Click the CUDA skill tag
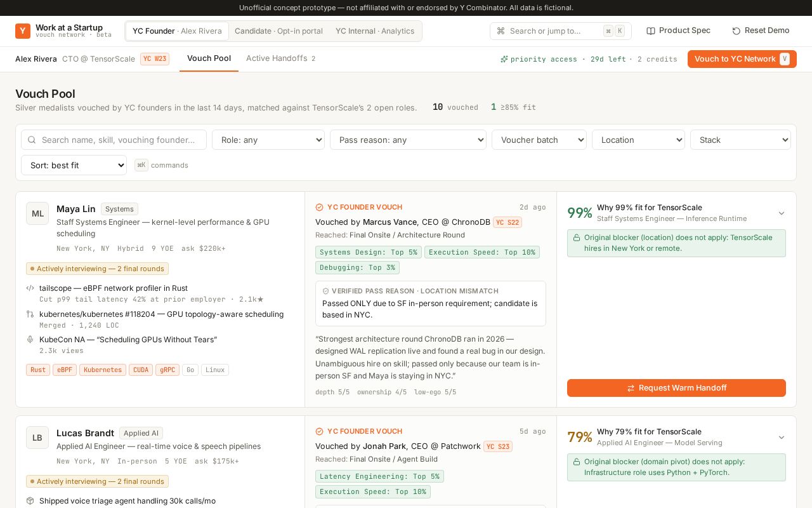 tap(141, 370)
